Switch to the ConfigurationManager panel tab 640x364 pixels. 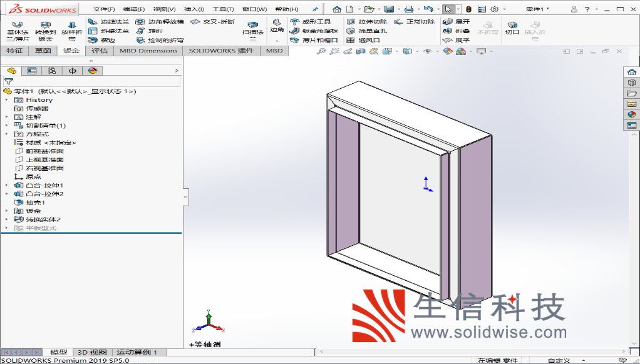(52, 71)
